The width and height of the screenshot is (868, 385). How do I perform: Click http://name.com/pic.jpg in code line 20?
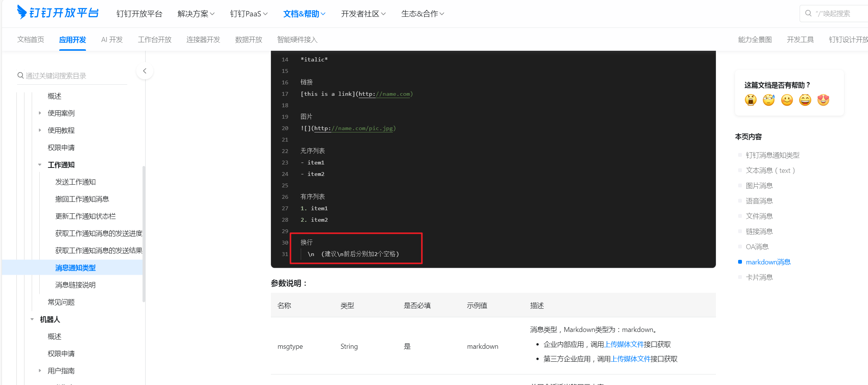pyautogui.click(x=353, y=128)
